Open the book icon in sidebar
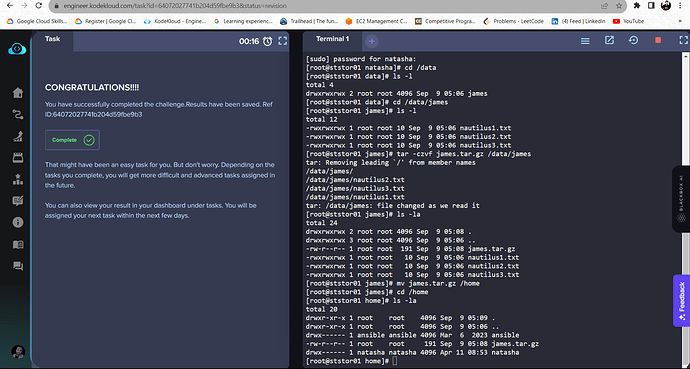The image size is (690, 369). [x=18, y=245]
